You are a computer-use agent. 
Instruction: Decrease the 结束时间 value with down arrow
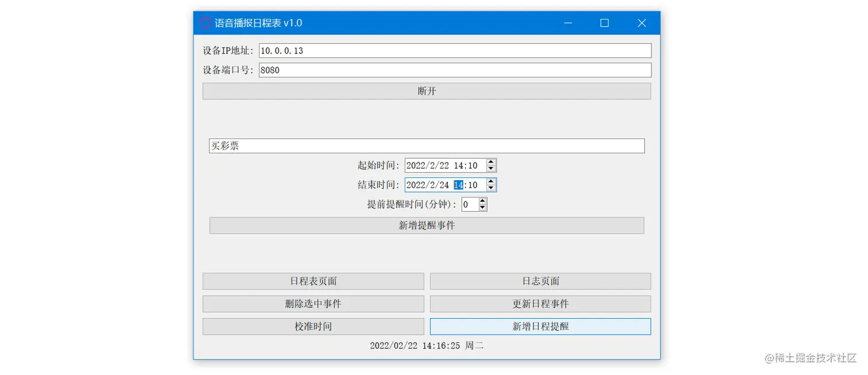[x=491, y=188]
